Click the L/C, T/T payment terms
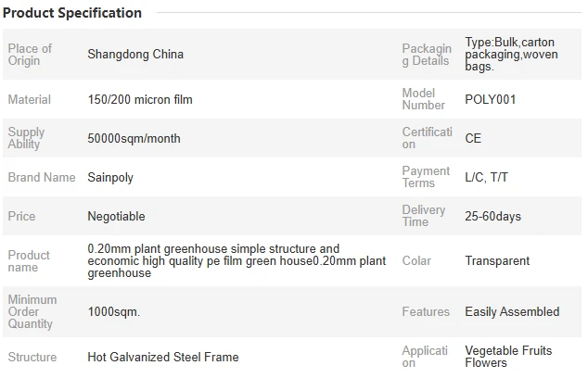Viewport: 588px width, 378px height. click(486, 178)
